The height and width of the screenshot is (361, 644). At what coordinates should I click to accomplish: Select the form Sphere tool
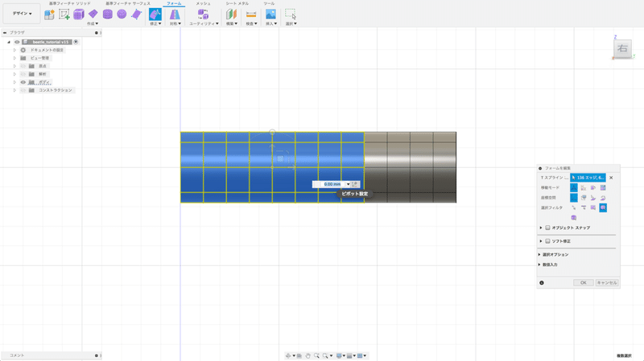(x=122, y=14)
